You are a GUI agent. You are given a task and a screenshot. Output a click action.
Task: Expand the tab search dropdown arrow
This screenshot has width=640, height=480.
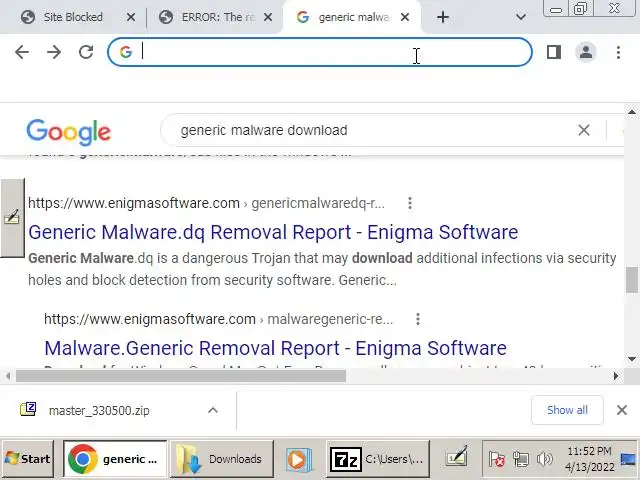click(520, 17)
